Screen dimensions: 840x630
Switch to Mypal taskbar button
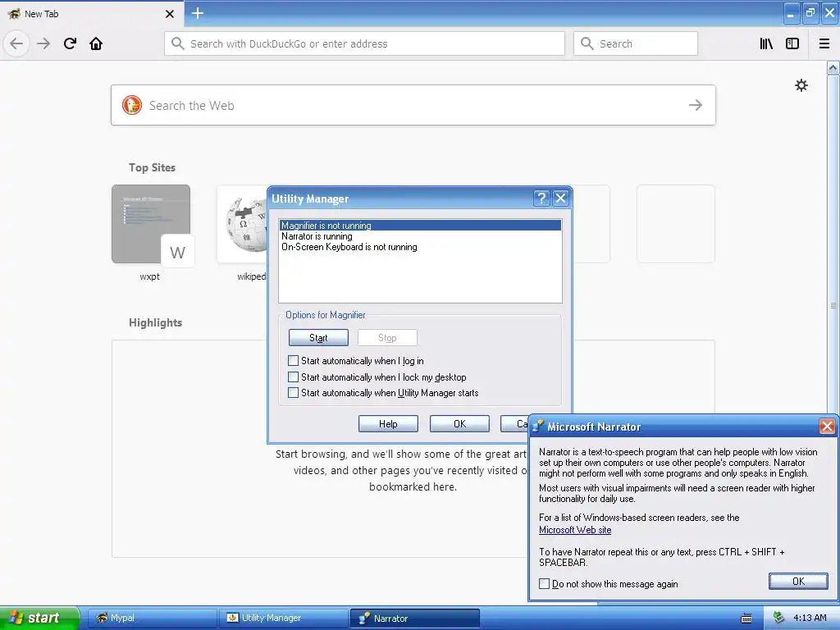(152, 618)
